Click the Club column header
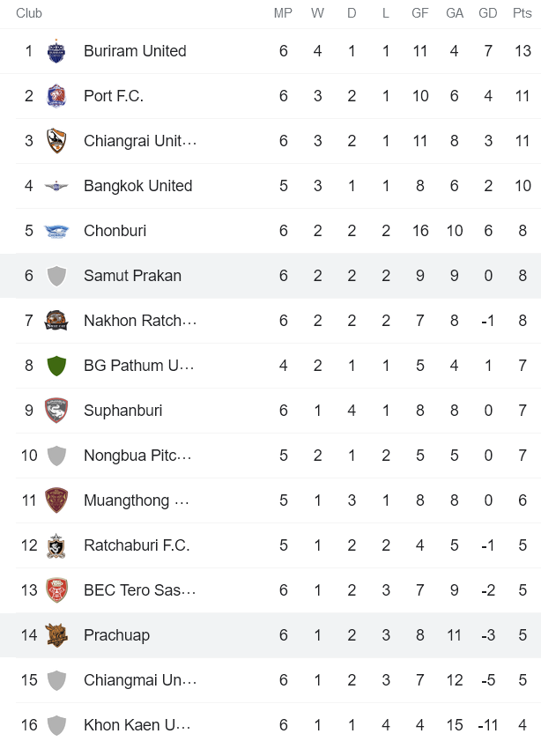This screenshot has width=541, height=756. click(28, 13)
